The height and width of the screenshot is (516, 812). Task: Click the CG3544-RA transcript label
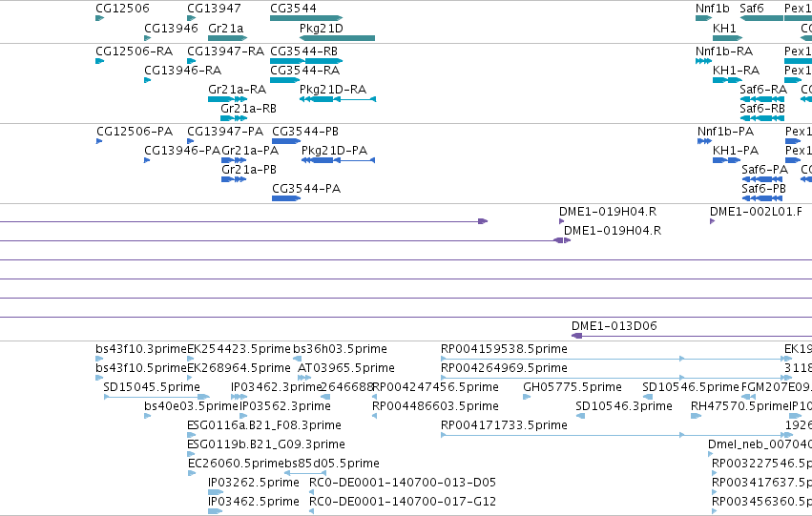point(305,71)
